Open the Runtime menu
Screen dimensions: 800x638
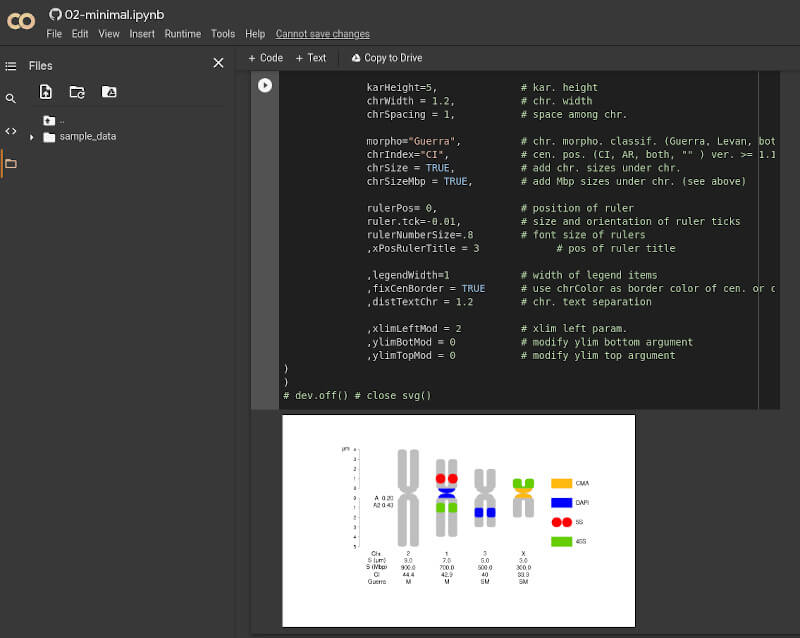[183, 34]
